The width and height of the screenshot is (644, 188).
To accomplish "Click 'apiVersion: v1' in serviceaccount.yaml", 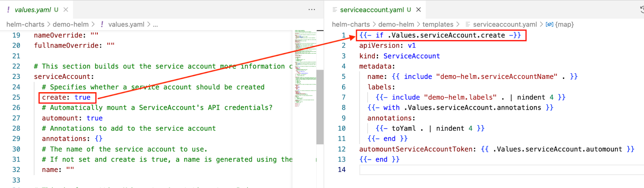I will (x=388, y=45).
